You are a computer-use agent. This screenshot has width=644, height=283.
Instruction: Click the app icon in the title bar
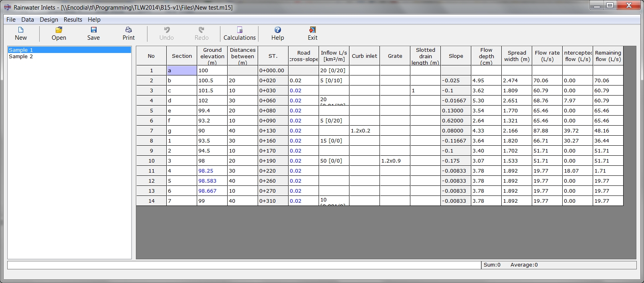[x=7, y=7]
